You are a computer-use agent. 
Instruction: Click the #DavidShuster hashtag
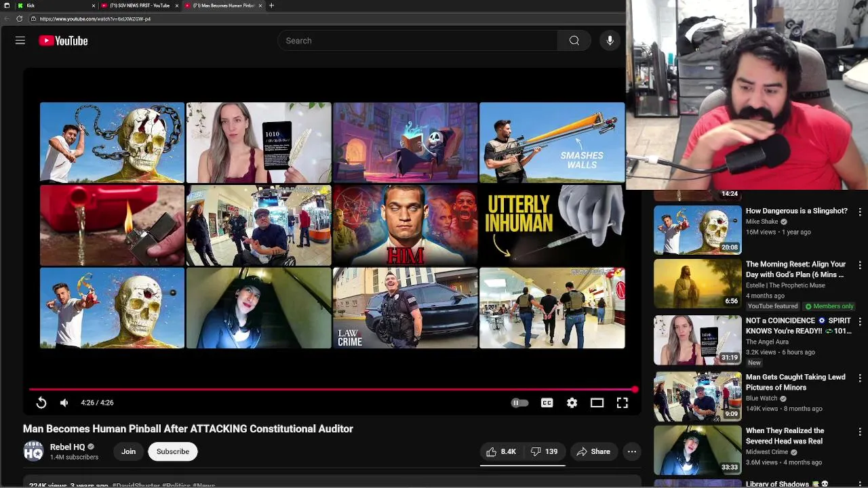tap(136, 485)
